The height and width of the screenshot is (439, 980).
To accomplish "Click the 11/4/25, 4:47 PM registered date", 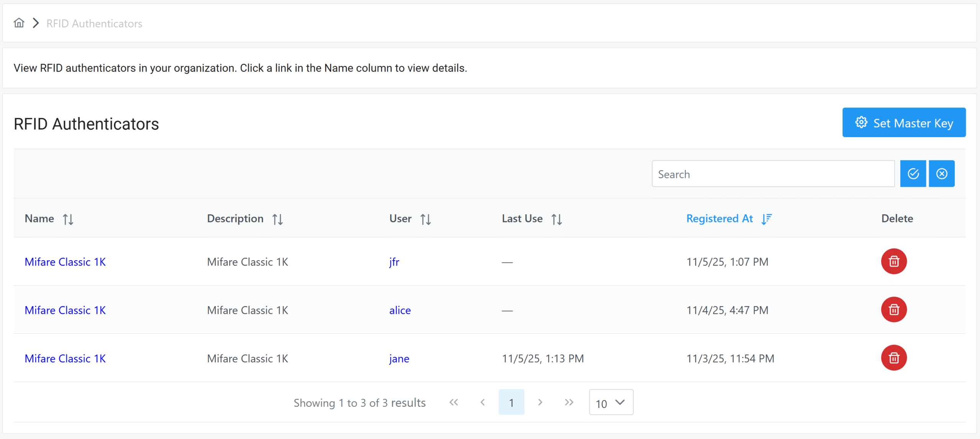I will pyautogui.click(x=727, y=310).
